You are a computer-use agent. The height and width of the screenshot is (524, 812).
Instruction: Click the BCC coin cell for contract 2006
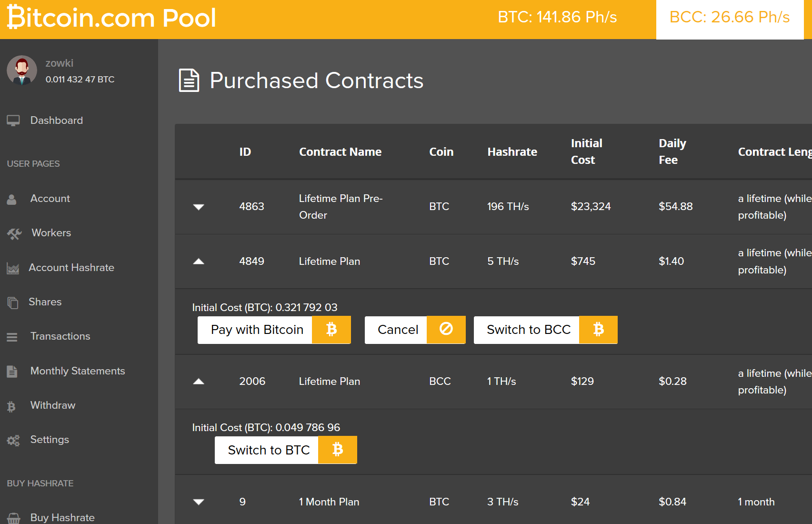pos(440,382)
